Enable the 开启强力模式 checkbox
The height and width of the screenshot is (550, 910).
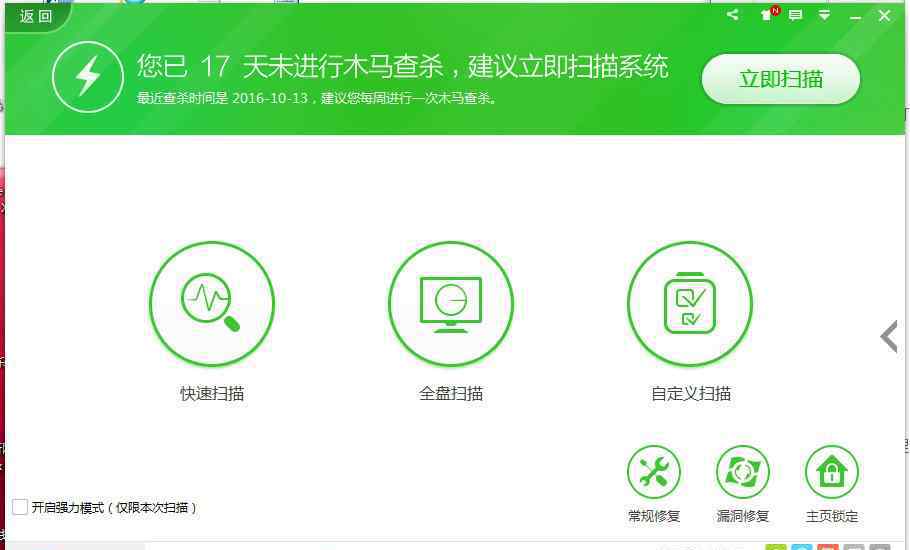pyautogui.click(x=20, y=507)
